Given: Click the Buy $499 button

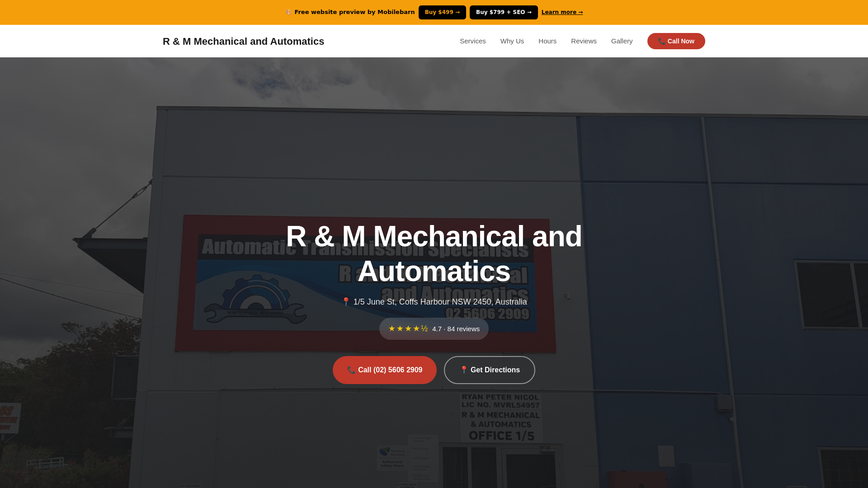Looking at the screenshot, I should point(442,12).
